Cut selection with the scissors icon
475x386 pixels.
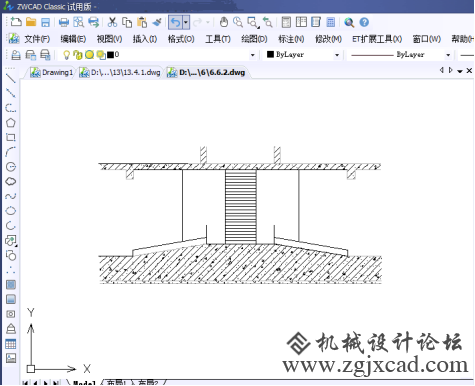pyautogui.click(x=112, y=22)
